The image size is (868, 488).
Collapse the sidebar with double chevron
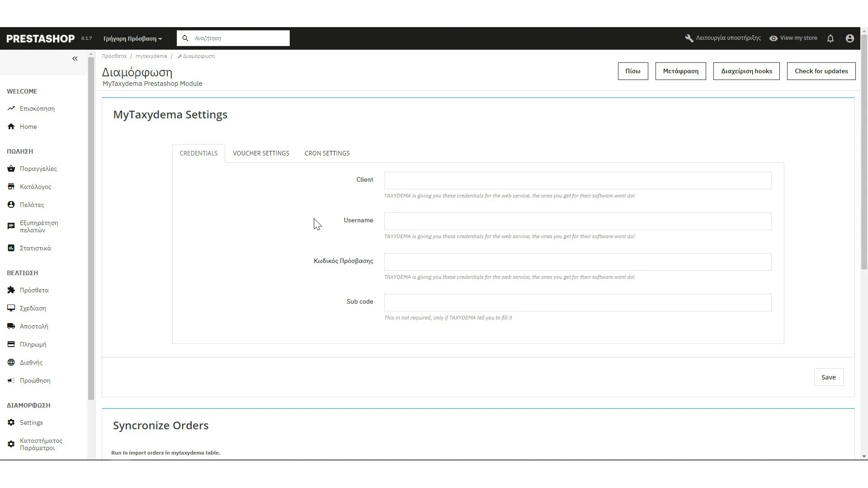(75, 58)
